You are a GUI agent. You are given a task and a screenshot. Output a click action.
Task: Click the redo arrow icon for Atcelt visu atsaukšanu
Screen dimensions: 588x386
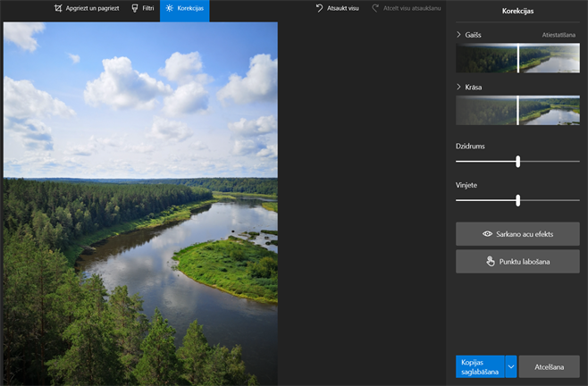pyautogui.click(x=375, y=8)
